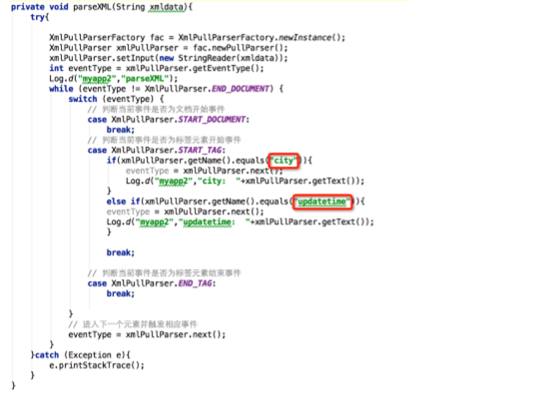Click the break statement under START_DOCUMENT

tap(120, 130)
